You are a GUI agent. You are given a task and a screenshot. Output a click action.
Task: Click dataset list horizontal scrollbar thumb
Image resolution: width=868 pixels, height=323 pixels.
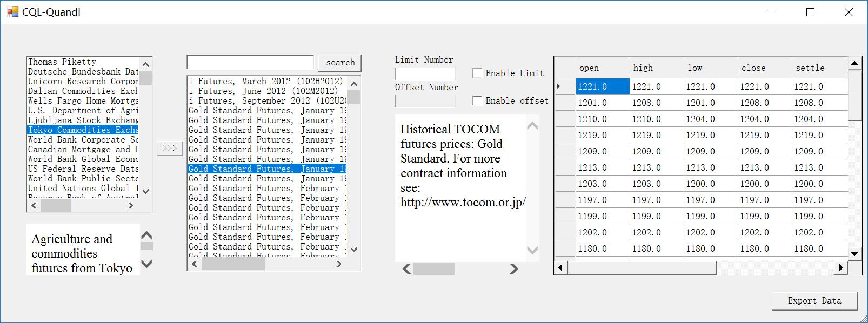coord(233,264)
